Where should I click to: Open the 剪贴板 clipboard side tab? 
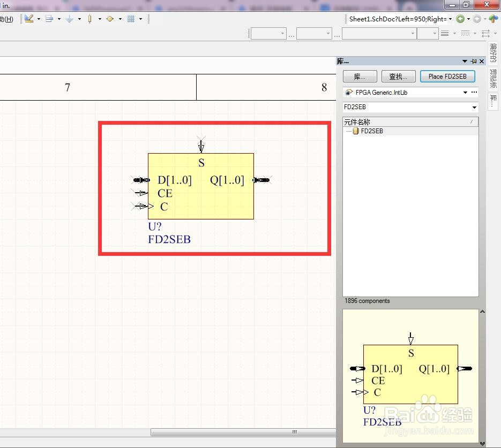pyautogui.click(x=493, y=79)
